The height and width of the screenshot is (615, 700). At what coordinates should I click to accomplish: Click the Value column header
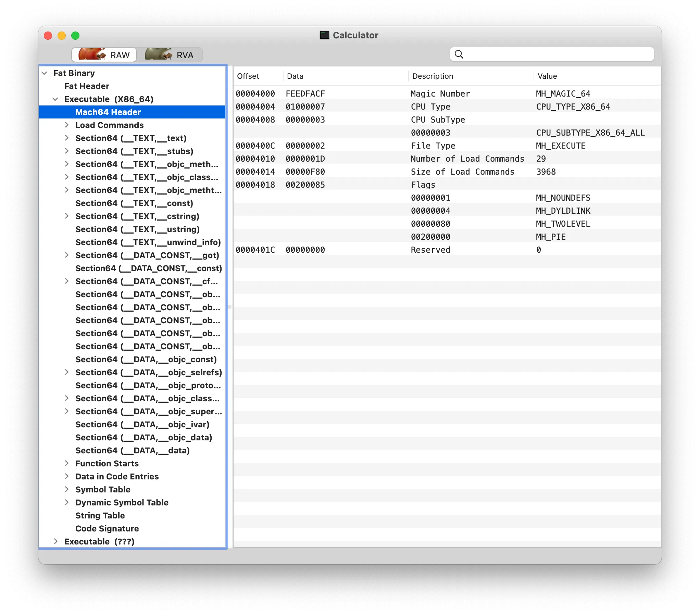point(598,76)
